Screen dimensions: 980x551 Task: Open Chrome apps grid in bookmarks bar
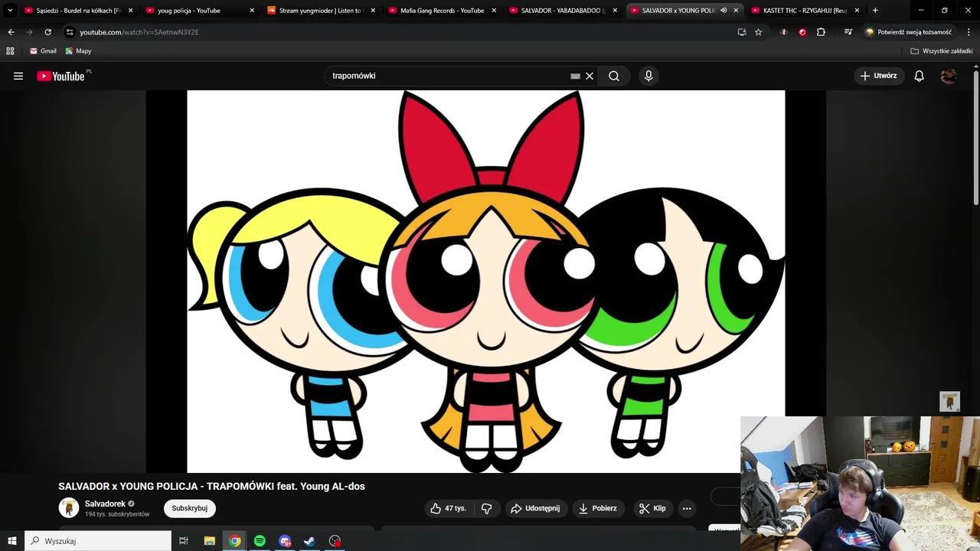(10, 51)
